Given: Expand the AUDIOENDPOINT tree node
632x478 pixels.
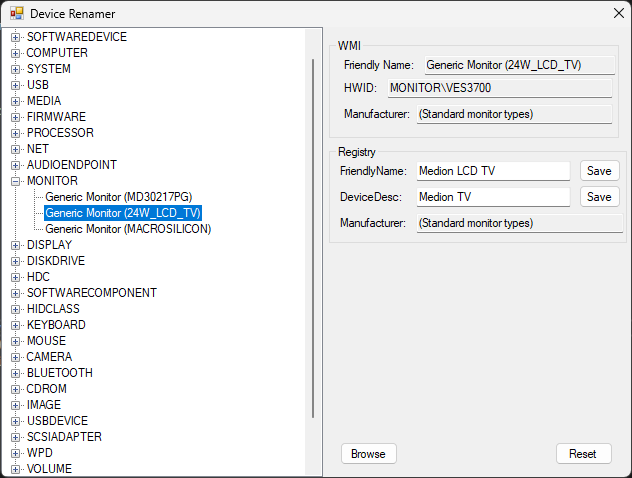Looking at the screenshot, I should click(x=15, y=165).
